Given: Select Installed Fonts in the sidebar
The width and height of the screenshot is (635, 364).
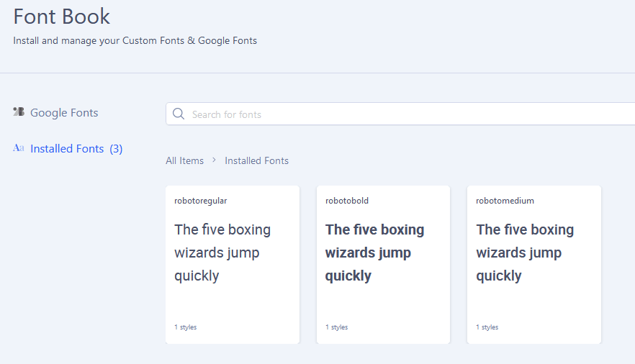Looking at the screenshot, I should (67, 149).
